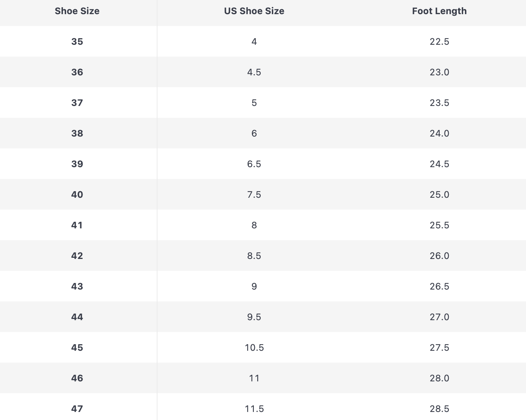Click the US shoe size 6.5 cell
Screen dimensions: 526x420
click(254, 164)
